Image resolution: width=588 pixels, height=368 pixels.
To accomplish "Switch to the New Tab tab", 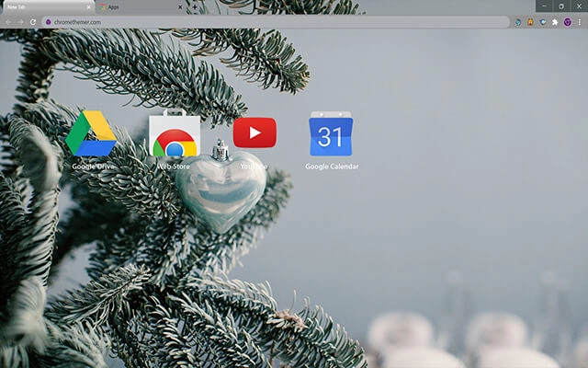I will [x=48, y=7].
